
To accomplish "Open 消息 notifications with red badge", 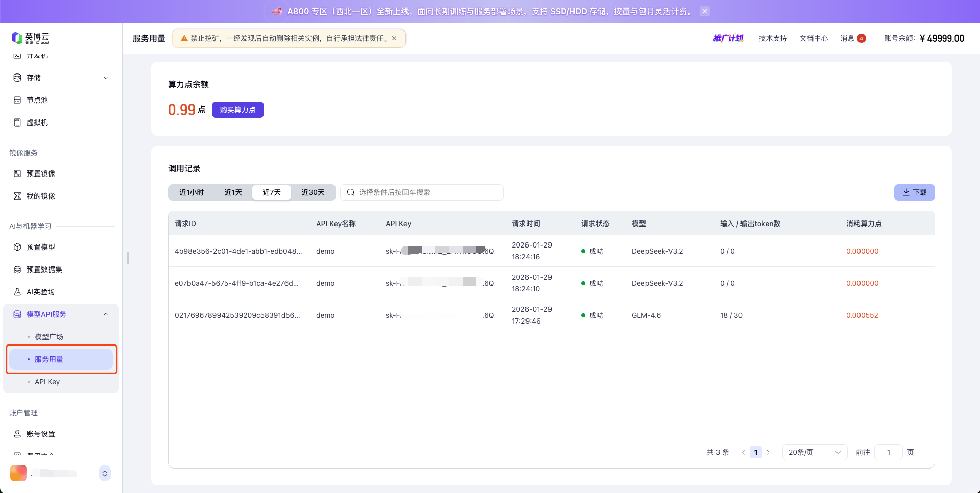I will coord(852,38).
